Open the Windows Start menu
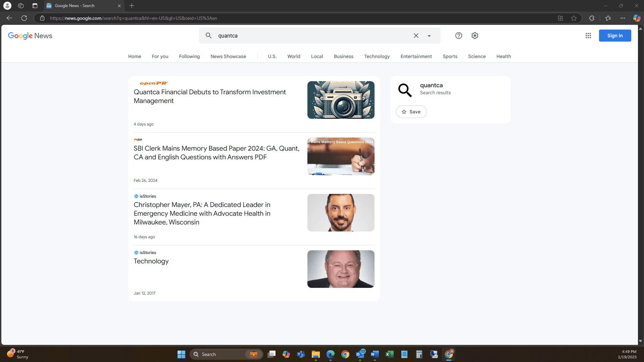644x362 pixels. tap(181, 354)
